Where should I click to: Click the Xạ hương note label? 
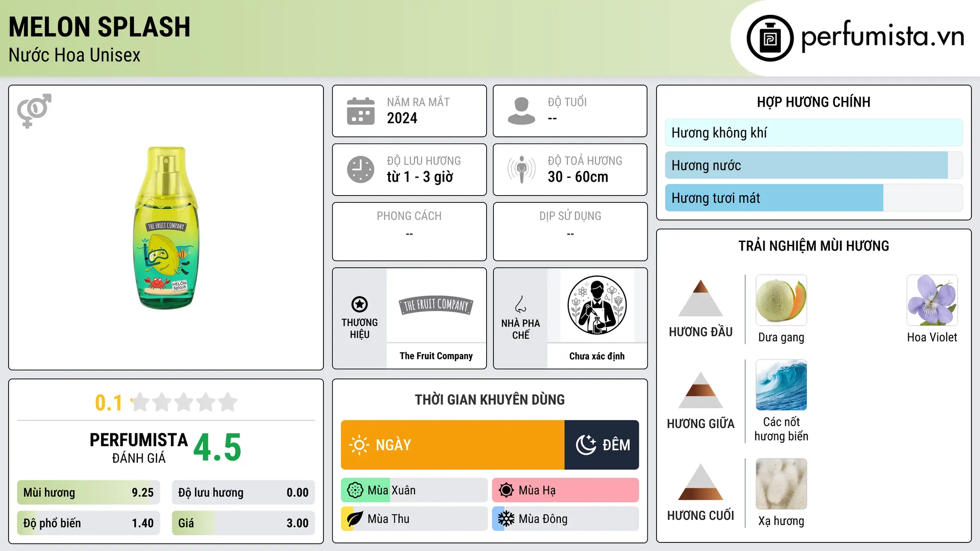(x=781, y=521)
